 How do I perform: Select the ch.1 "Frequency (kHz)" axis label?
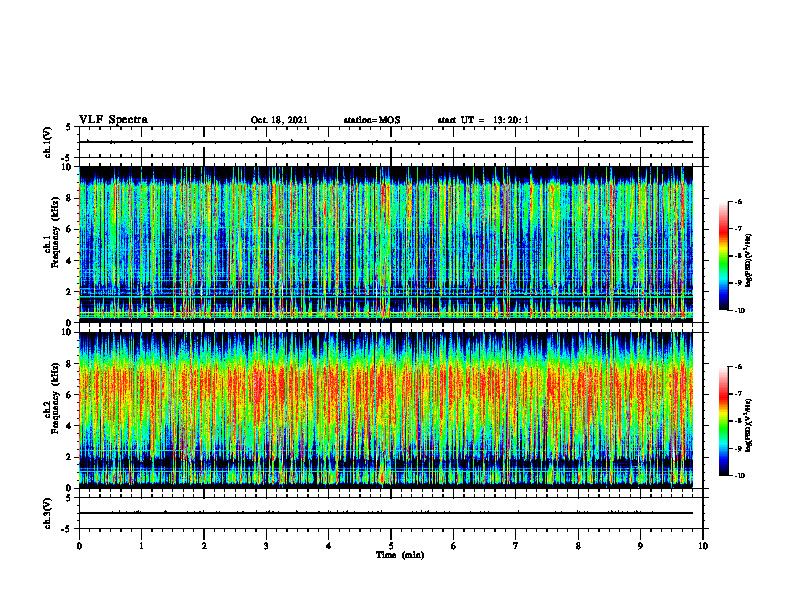pos(56,233)
